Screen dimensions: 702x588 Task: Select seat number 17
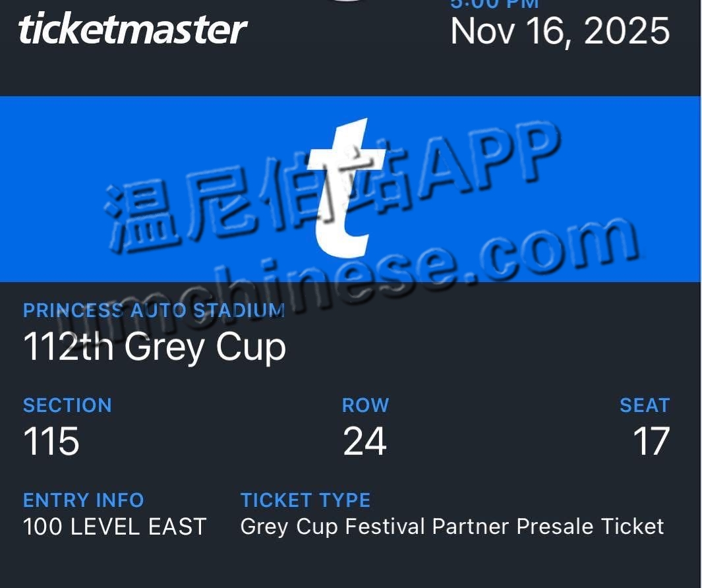point(651,441)
